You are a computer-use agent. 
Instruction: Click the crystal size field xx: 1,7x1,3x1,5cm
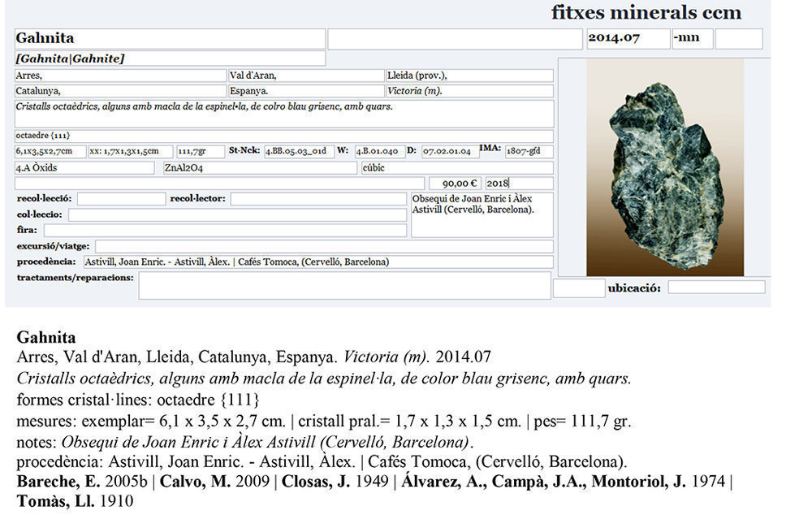click(x=131, y=151)
